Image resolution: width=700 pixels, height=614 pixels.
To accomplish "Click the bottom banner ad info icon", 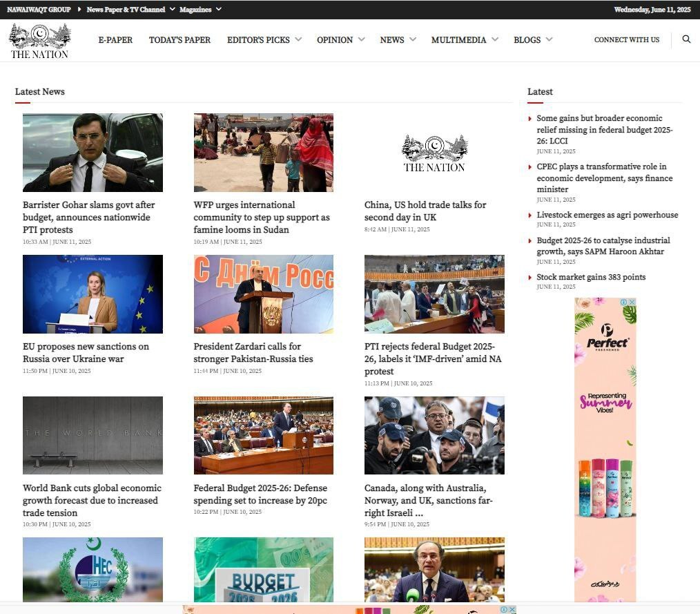I will coord(504,609).
